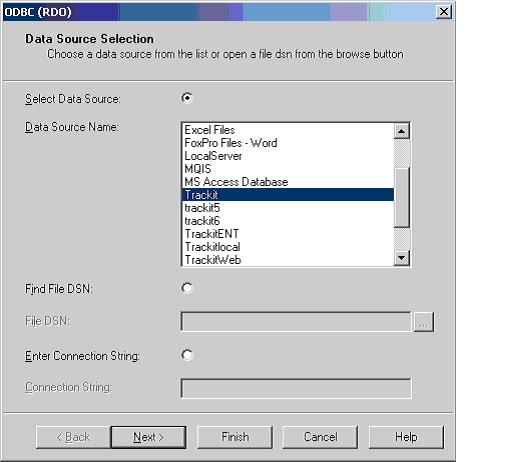This screenshot has width=512, height=462.
Task: Enable the Enter Connection String radio button
Action: [x=187, y=354]
